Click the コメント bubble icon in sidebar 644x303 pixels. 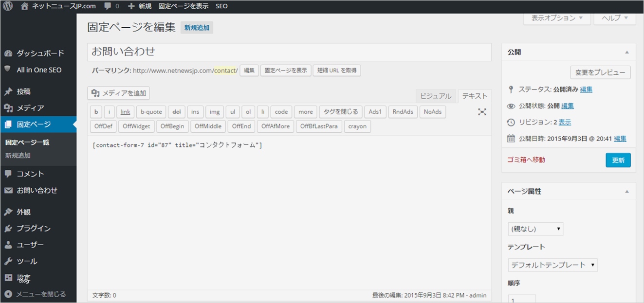[8, 174]
